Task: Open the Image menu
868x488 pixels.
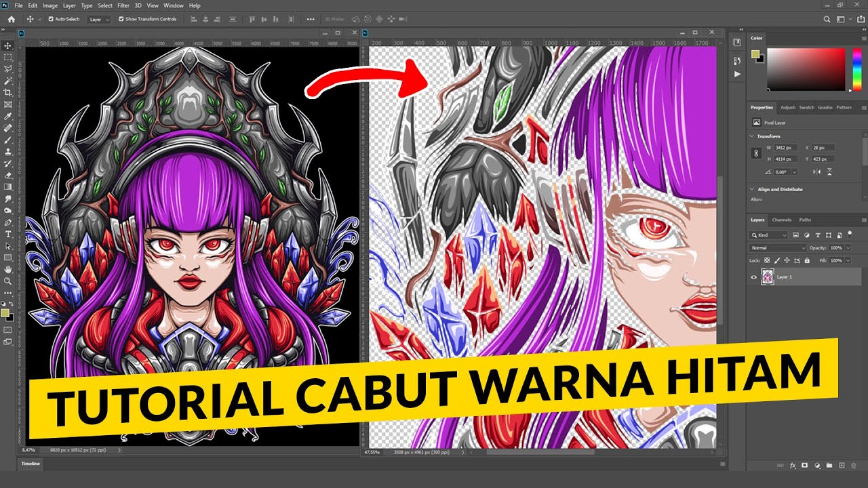Action: point(50,5)
